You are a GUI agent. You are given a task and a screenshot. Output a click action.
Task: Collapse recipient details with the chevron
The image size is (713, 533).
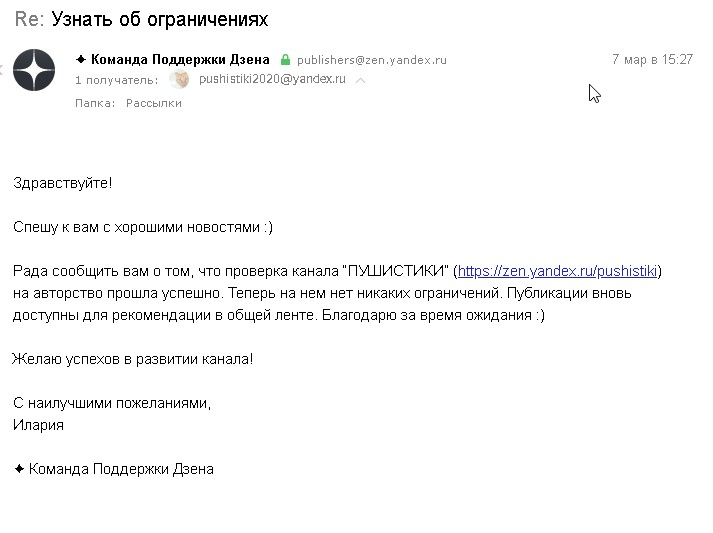361,80
